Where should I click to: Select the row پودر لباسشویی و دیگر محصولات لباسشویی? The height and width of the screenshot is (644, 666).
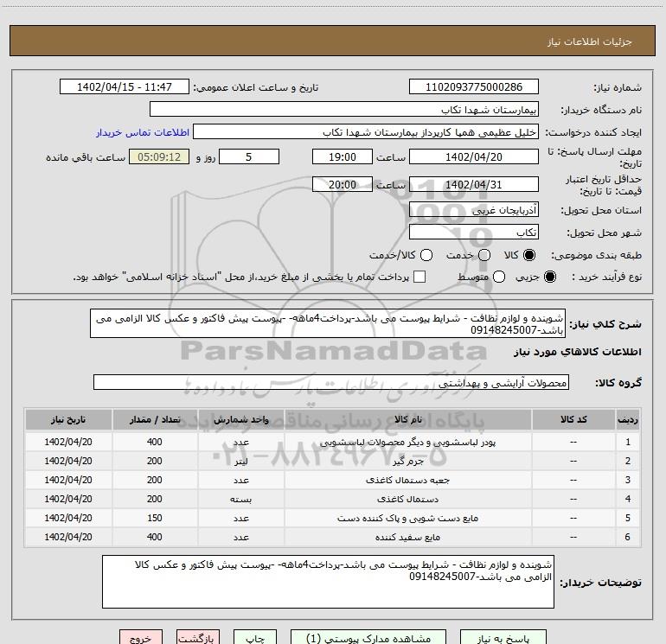(x=333, y=442)
